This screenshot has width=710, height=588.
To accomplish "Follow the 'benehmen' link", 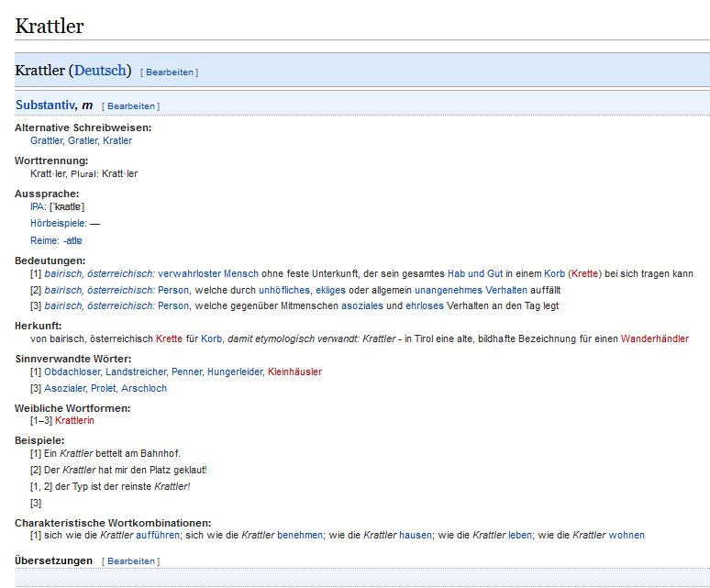I will [x=300, y=535].
